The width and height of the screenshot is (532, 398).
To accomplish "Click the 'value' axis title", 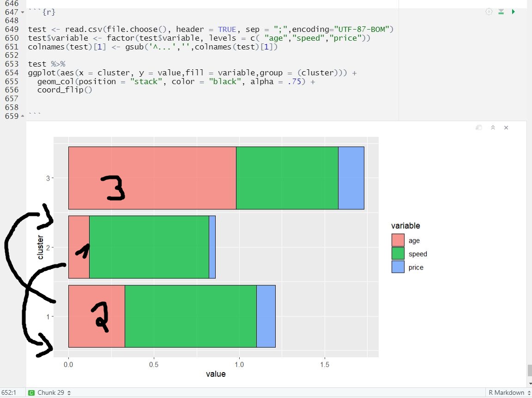I will point(216,374).
